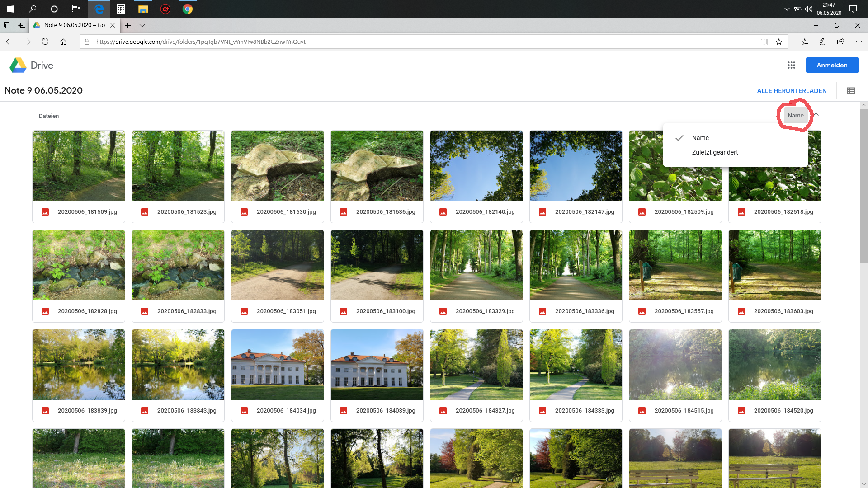This screenshot has width=868, height=488.
Task: Show tab previews chevron
Action: (x=142, y=25)
